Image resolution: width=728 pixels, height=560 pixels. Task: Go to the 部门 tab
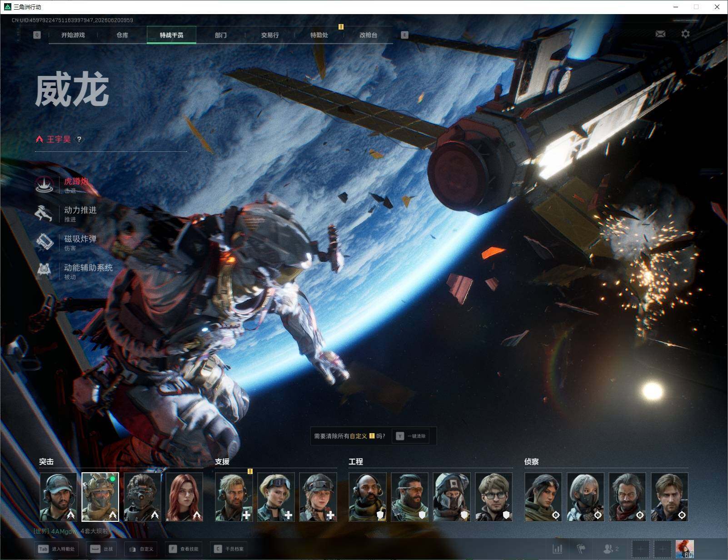tap(221, 35)
